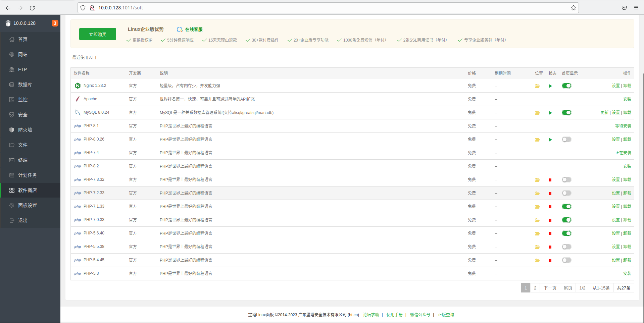
Task: Click 正在安装 text for PHP-7.4
Action: tap(623, 153)
